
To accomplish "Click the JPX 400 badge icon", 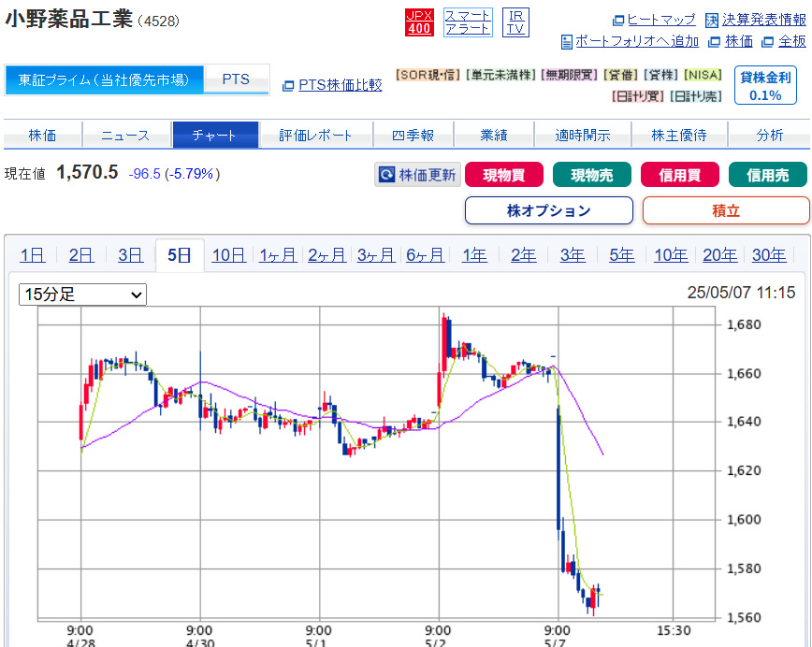I will [x=419, y=22].
